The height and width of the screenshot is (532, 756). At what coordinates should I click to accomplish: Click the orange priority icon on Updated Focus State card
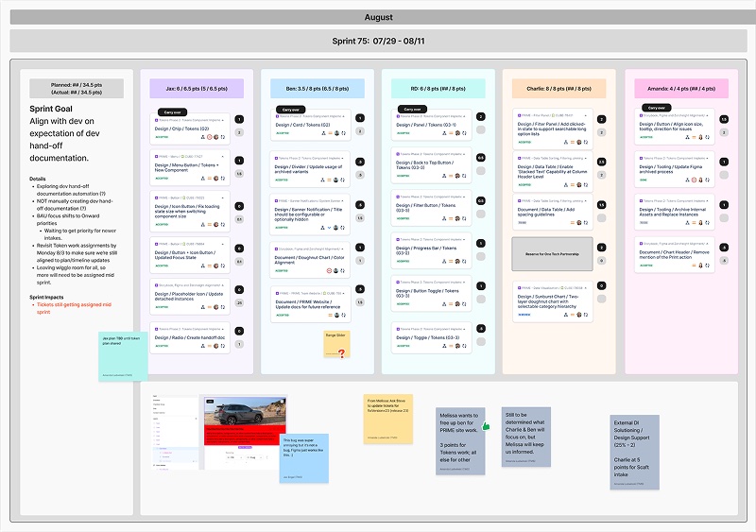[210, 266]
